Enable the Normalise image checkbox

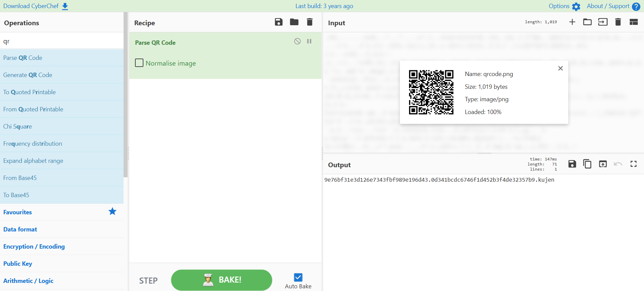[x=139, y=63]
